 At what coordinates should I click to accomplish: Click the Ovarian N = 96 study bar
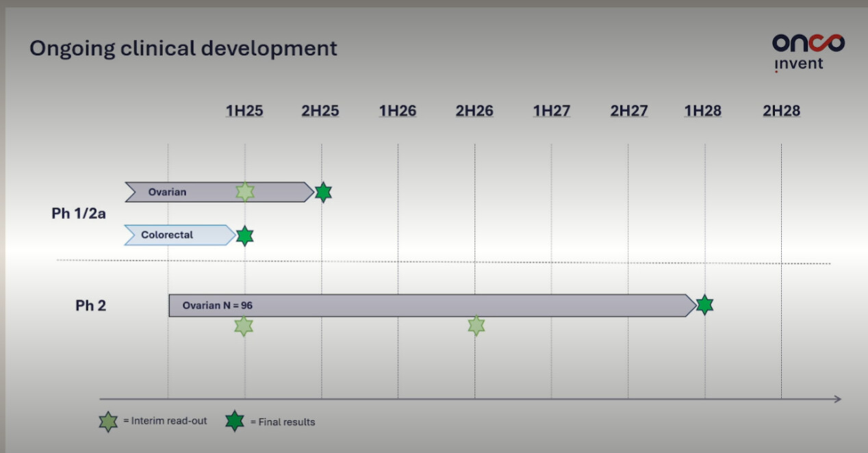point(431,305)
